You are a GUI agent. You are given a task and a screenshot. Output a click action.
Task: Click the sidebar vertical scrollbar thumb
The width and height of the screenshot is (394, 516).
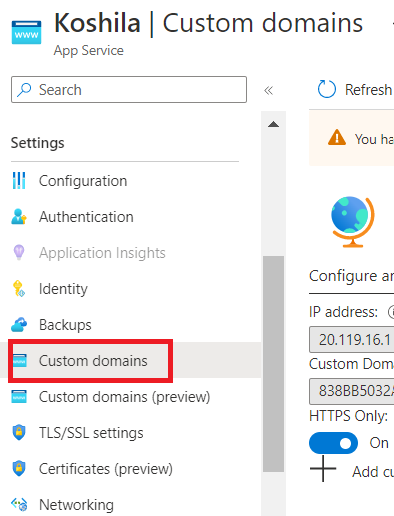pyautogui.click(x=273, y=364)
